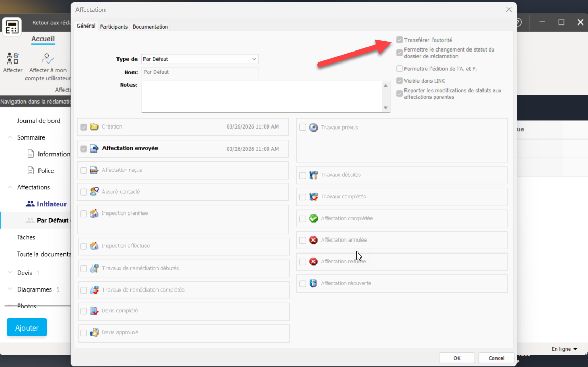This screenshot has height=367, width=588.
Task: Toggle Reporter les modifications de statuts checkbox
Action: 399,94
